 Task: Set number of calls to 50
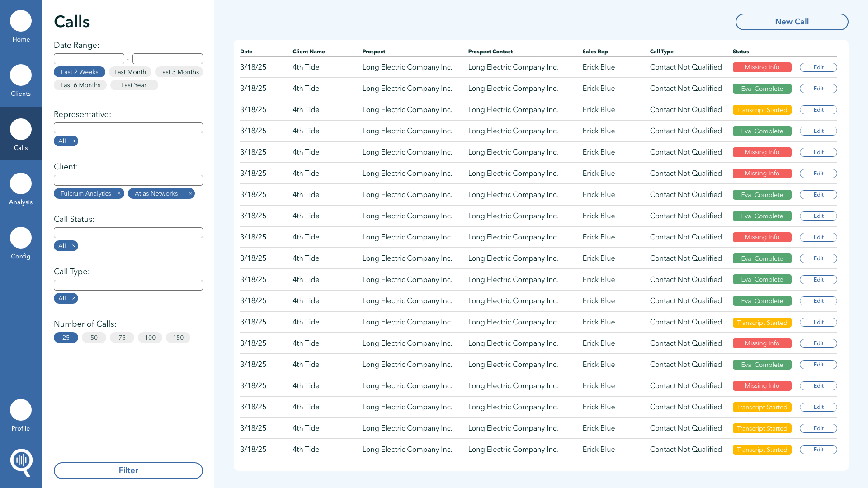[94, 338]
